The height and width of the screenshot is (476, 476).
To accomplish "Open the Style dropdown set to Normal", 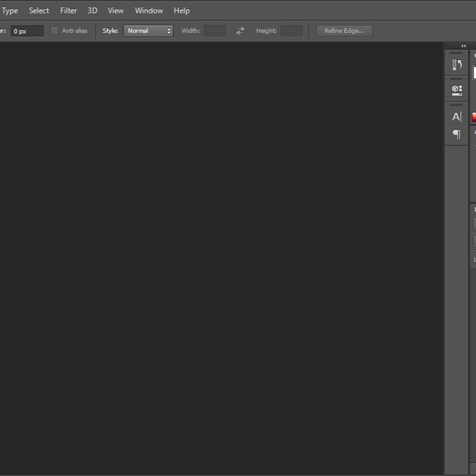I will pyautogui.click(x=148, y=31).
